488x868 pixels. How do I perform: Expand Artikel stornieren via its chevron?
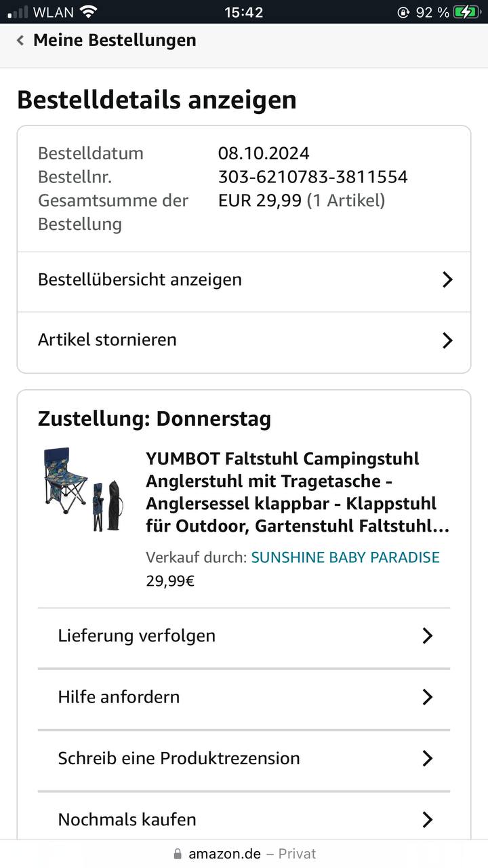click(x=447, y=340)
